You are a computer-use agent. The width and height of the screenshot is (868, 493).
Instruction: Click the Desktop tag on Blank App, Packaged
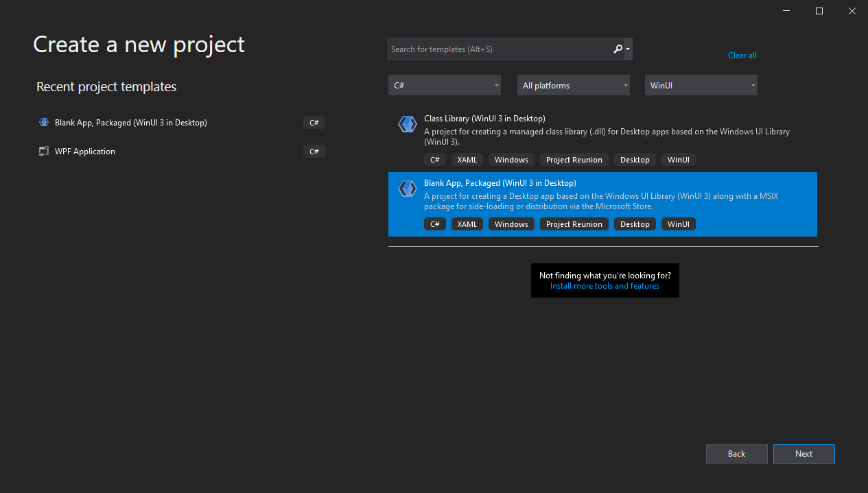click(635, 224)
